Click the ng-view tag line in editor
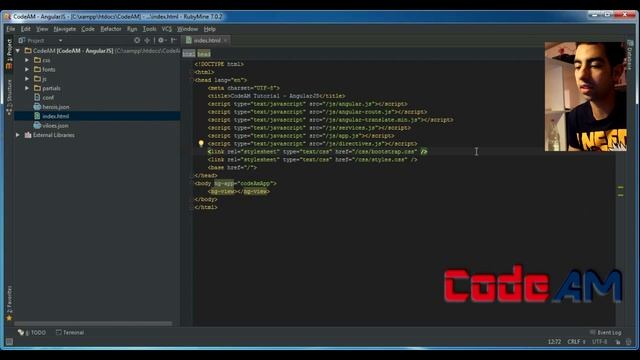 [x=239, y=191]
